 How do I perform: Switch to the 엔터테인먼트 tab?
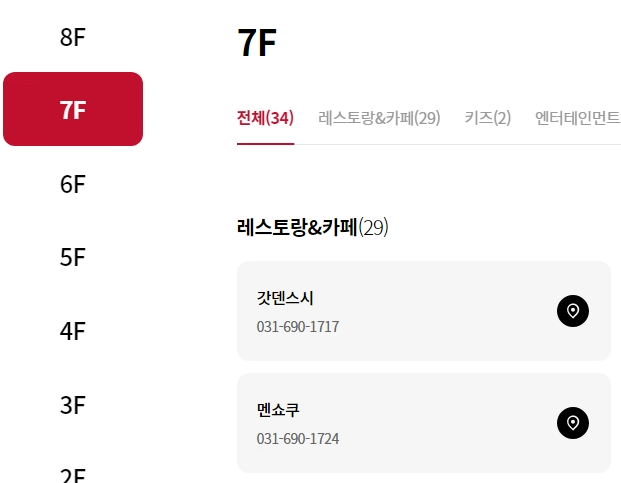[577, 118]
